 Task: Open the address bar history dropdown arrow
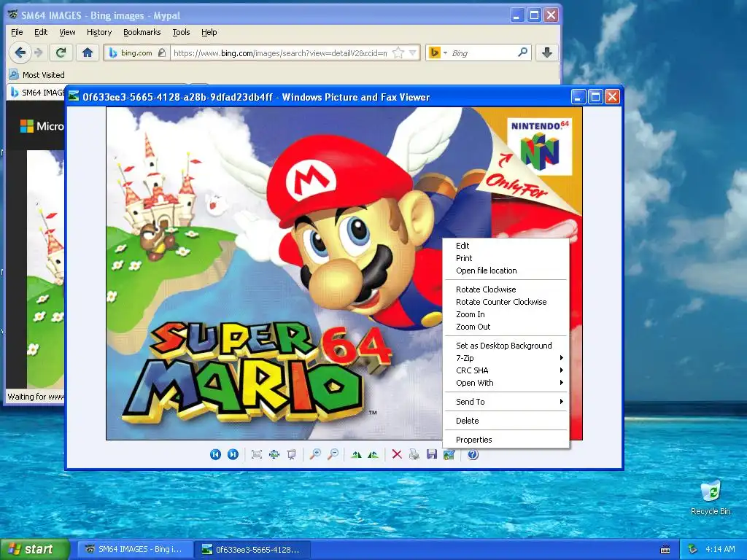(x=413, y=52)
